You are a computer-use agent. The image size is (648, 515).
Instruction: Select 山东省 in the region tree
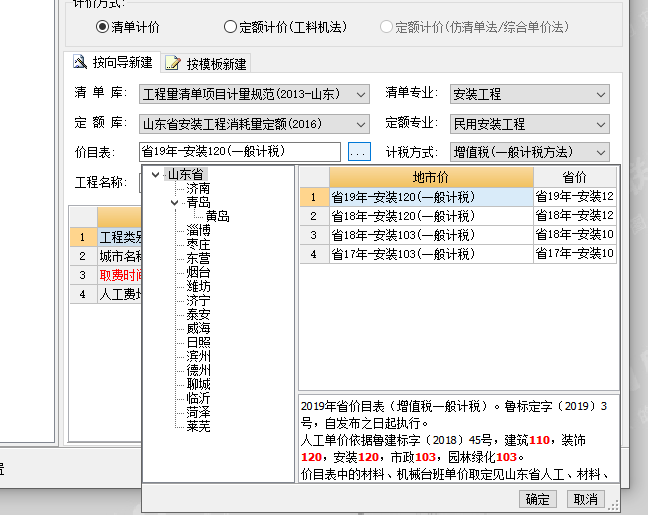(x=185, y=174)
